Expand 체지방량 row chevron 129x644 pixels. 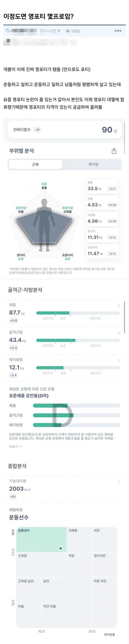(x=119, y=360)
